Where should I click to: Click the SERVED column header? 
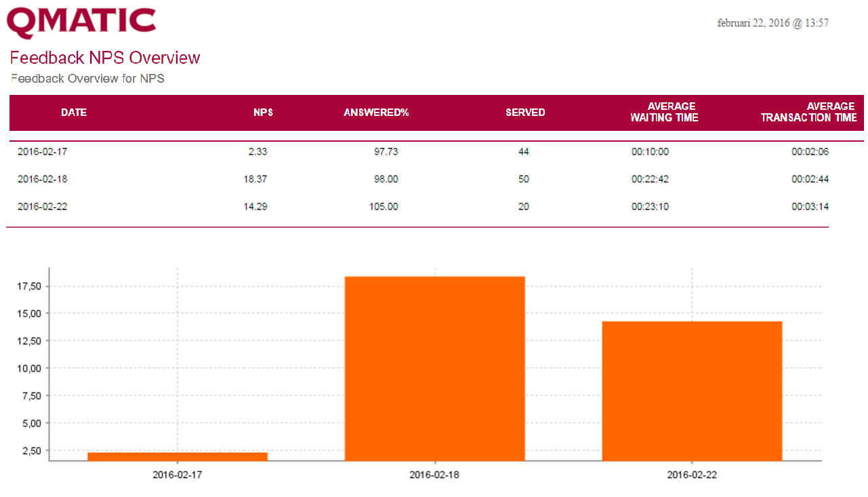[x=525, y=113]
